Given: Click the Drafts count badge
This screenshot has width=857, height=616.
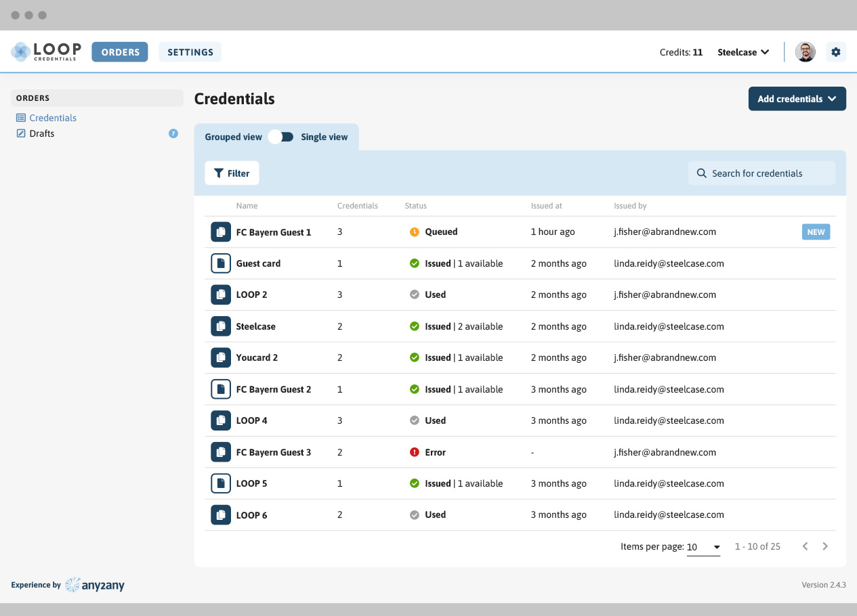Looking at the screenshot, I should [x=173, y=133].
